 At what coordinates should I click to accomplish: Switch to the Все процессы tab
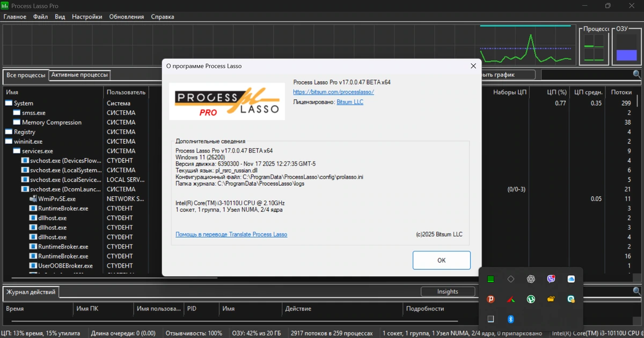click(x=26, y=75)
